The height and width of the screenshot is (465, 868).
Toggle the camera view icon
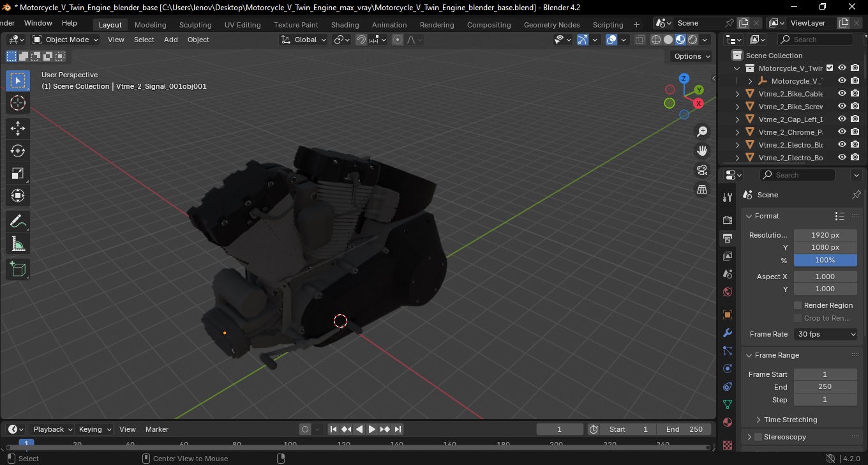(702, 170)
